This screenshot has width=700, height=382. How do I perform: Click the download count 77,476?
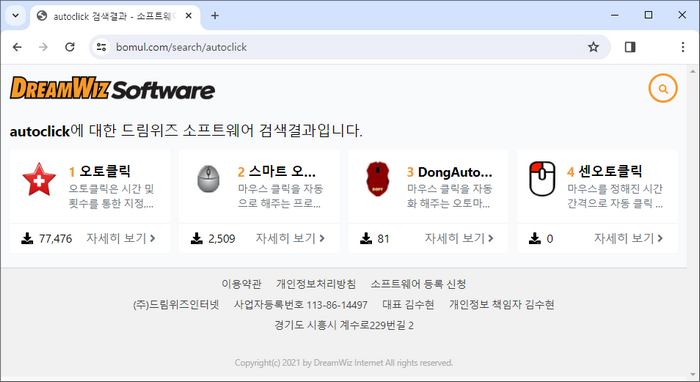click(55, 239)
